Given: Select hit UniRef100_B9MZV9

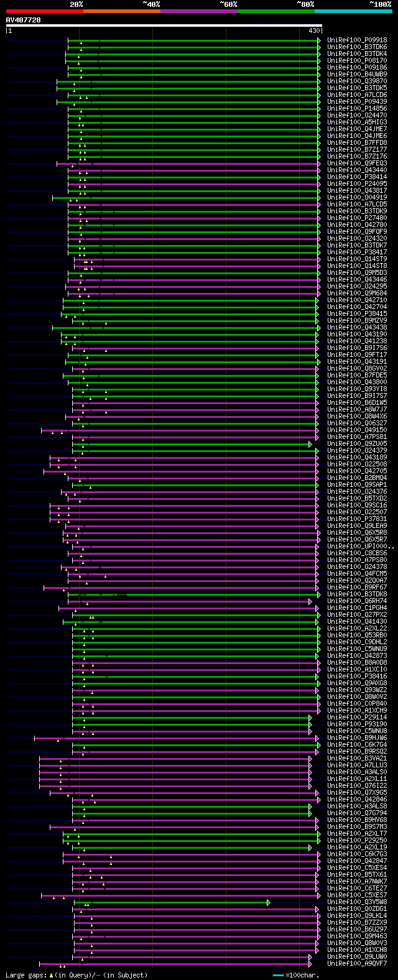Looking at the screenshot, I should click(357, 320).
